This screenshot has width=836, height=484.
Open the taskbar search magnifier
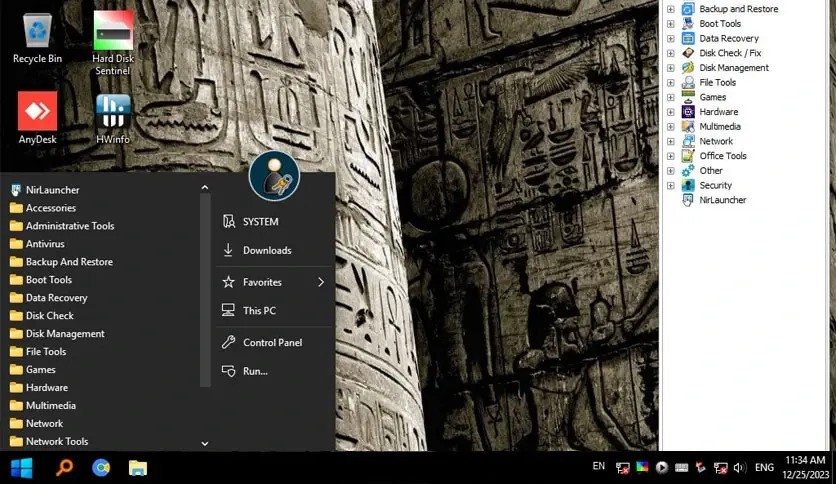tap(65, 468)
